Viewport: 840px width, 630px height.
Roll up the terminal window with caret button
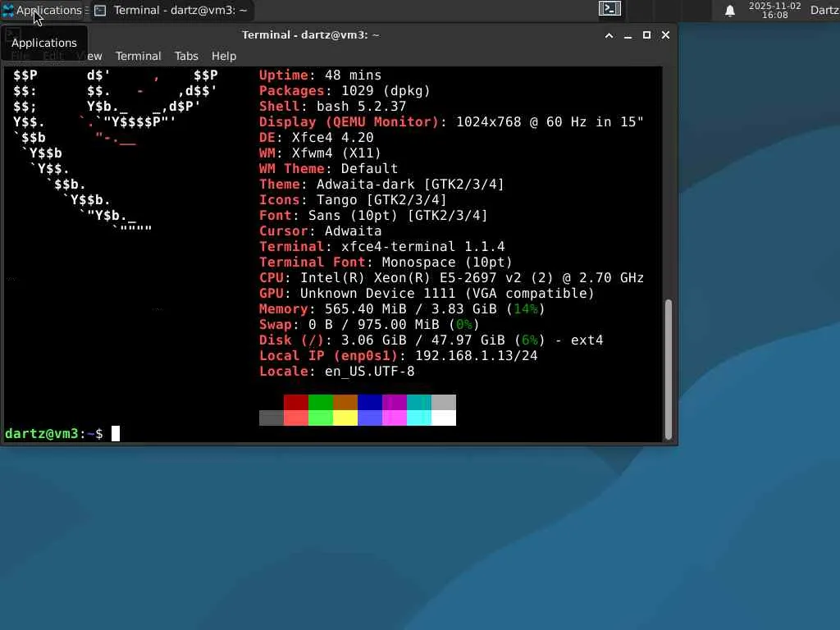609,35
